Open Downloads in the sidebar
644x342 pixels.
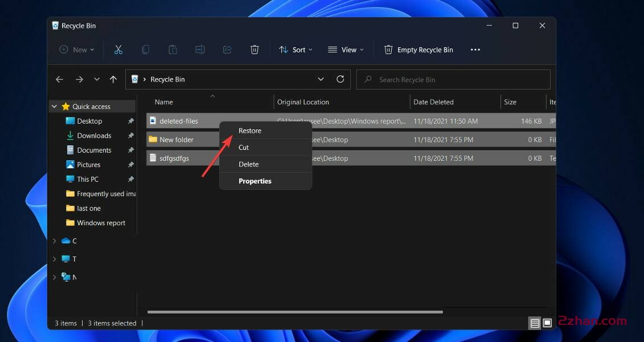click(94, 136)
